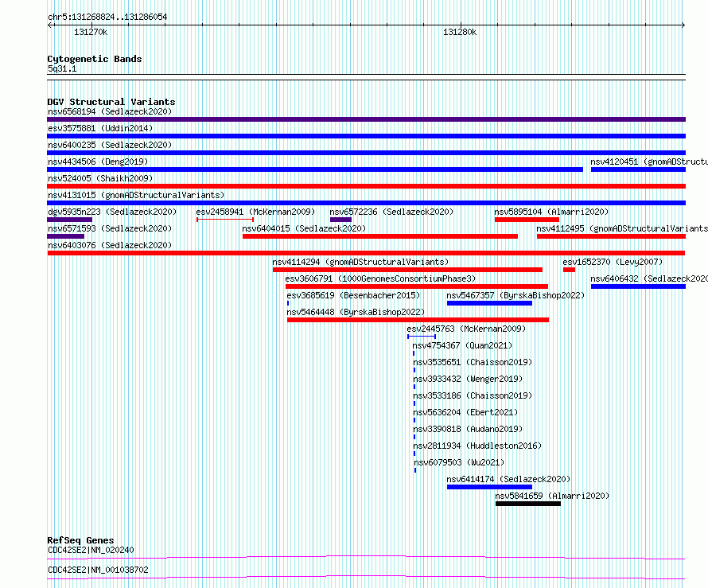Click the nsv4114294 (gnomADStructuralVariants) label
Image resolution: width=708 pixels, height=588 pixels.
coord(360,262)
